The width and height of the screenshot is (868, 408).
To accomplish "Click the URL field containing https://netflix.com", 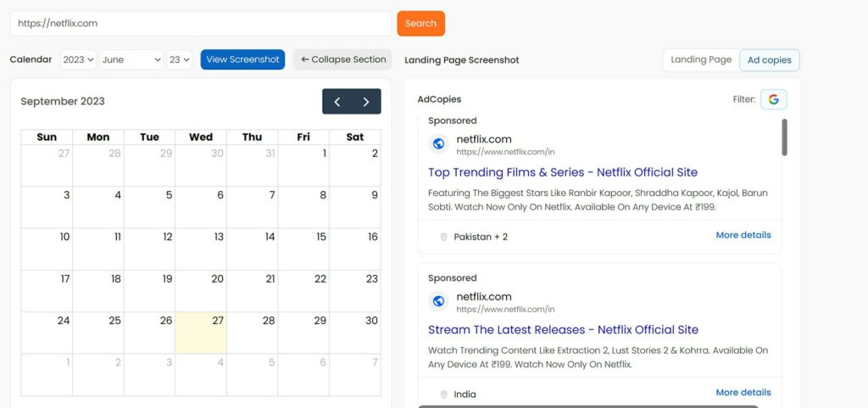I will 200,23.
